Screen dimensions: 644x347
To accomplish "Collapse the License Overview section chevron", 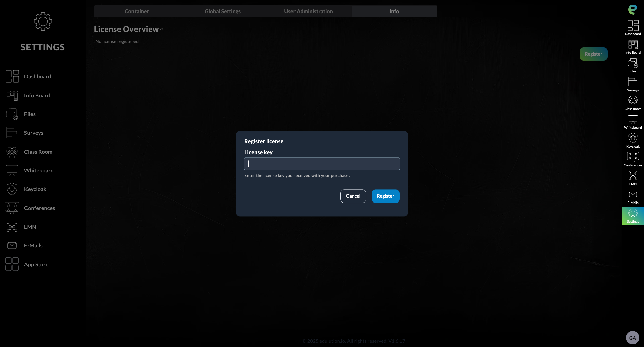I will 162,29.
